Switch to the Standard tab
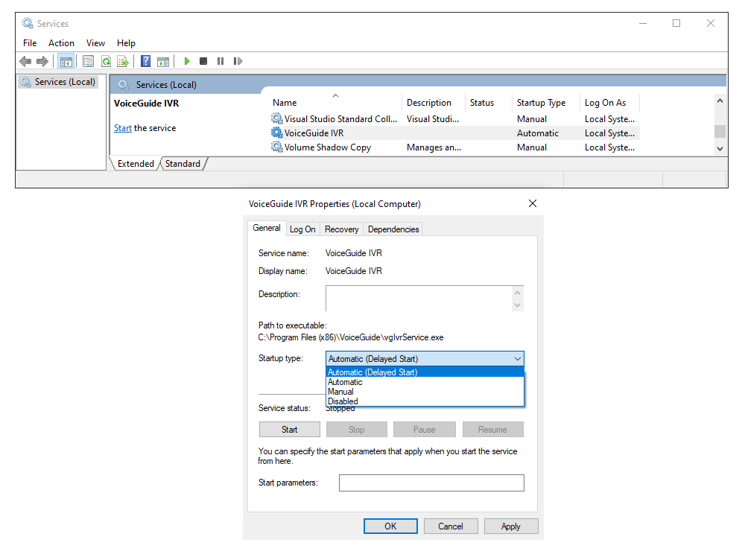The height and width of the screenshot is (560, 742). click(183, 164)
